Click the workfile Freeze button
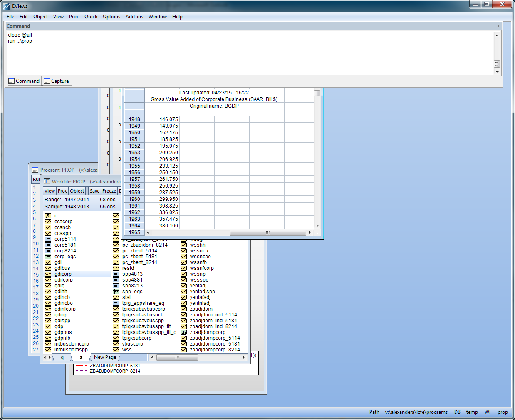 point(109,191)
